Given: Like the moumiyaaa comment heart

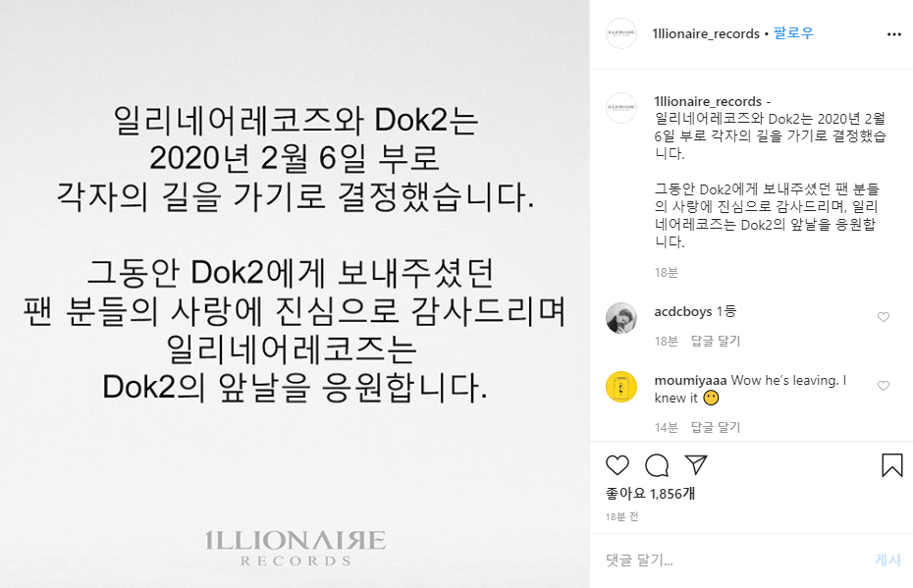Looking at the screenshot, I should [x=884, y=386].
